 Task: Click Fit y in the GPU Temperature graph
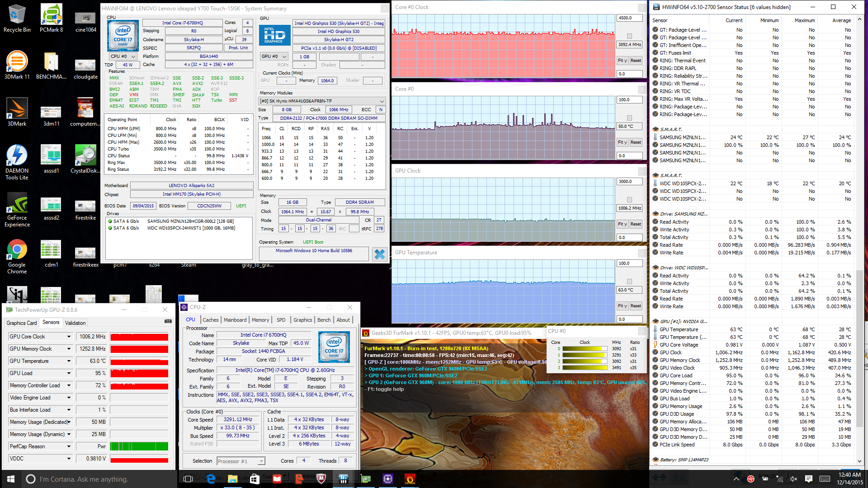coord(623,306)
